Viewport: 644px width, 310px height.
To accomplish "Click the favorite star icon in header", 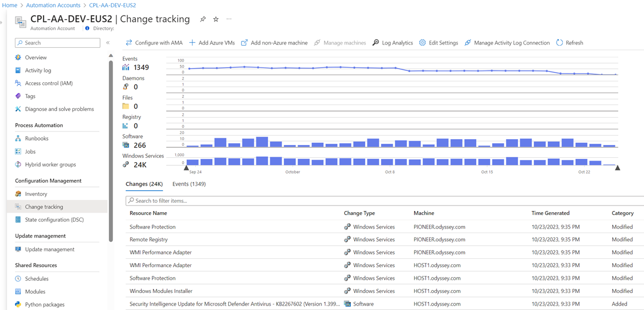I will [x=216, y=19].
